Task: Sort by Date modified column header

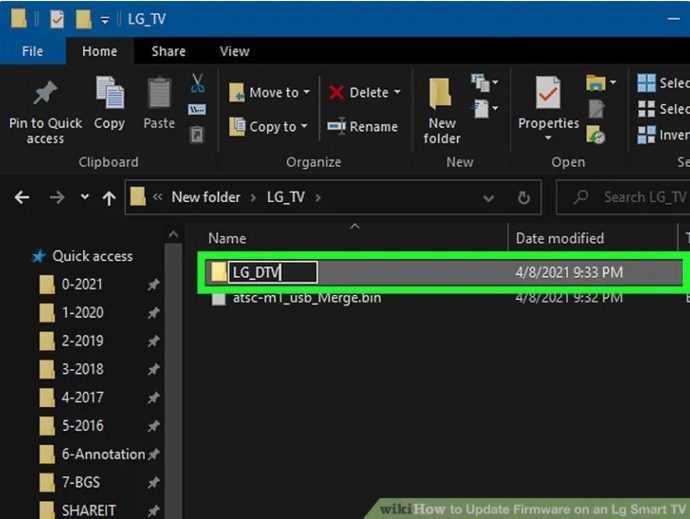Action: pos(560,238)
